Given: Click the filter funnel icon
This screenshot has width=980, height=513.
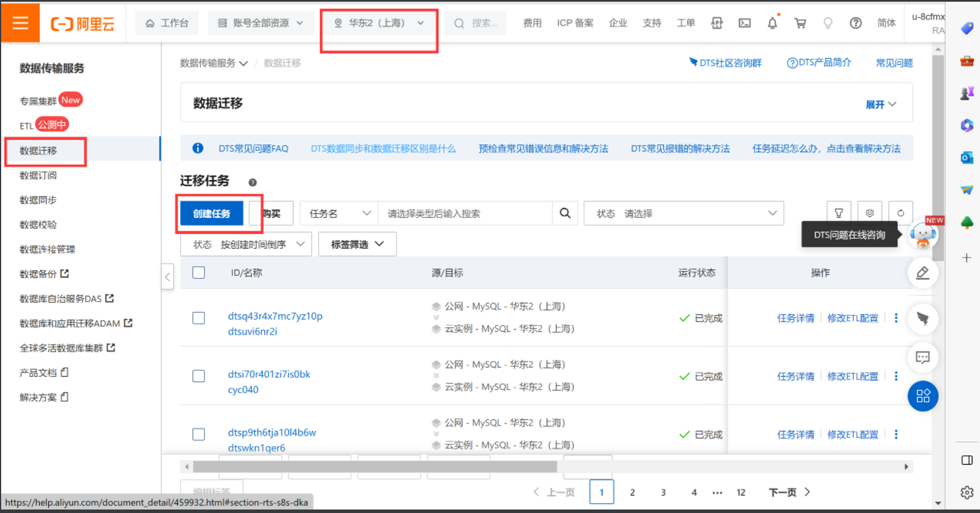Looking at the screenshot, I should pyautogui.click(x=839, y=213).
